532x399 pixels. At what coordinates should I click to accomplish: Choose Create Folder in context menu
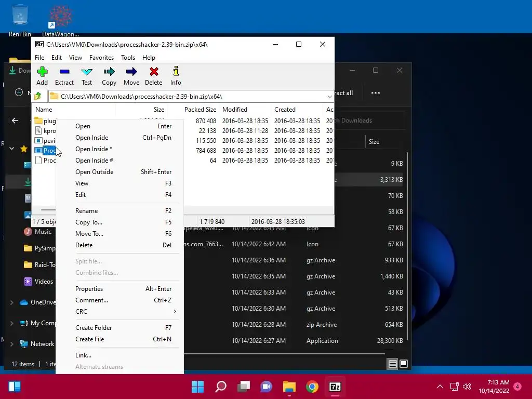tap(120, 328)
